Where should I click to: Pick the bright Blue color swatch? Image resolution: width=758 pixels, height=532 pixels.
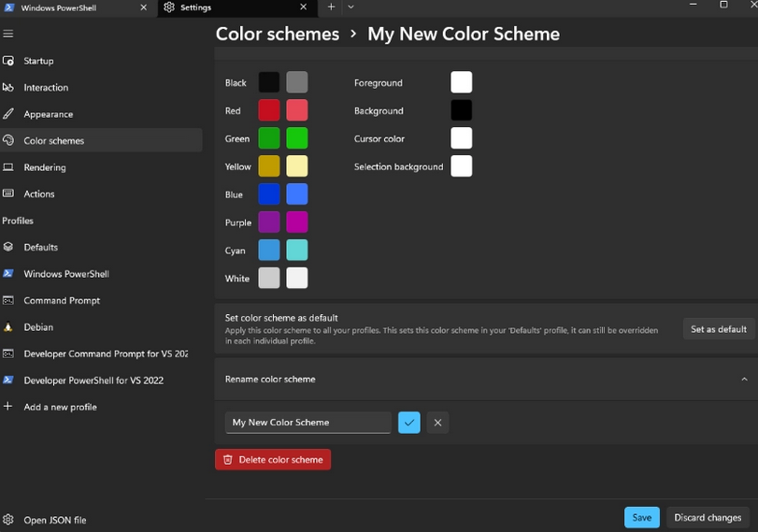coord(297,194)
